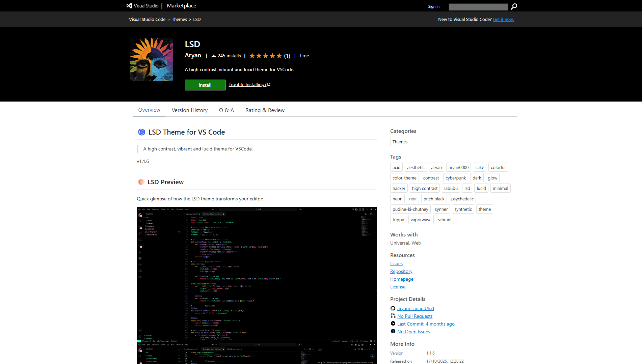Image resolution: width=642 pixels, height=364 pixels.
Task: Click the synthetic tag
Action: pyautogui.click(x=463, y=209)
